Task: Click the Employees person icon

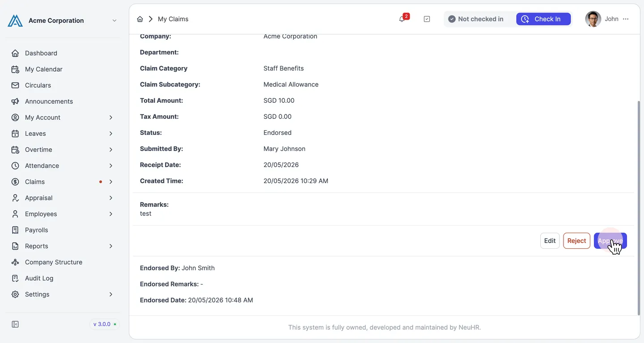Action: (15, 214)
